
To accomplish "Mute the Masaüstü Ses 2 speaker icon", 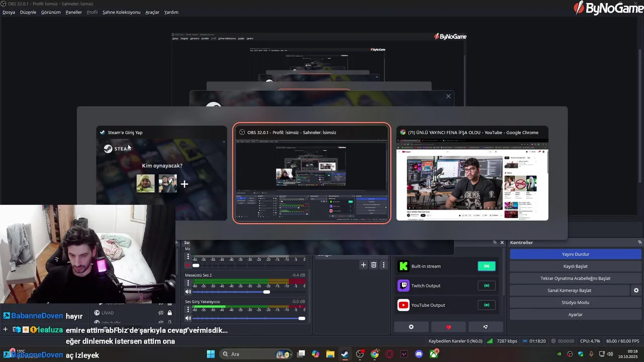I will [x=188, y=292].
